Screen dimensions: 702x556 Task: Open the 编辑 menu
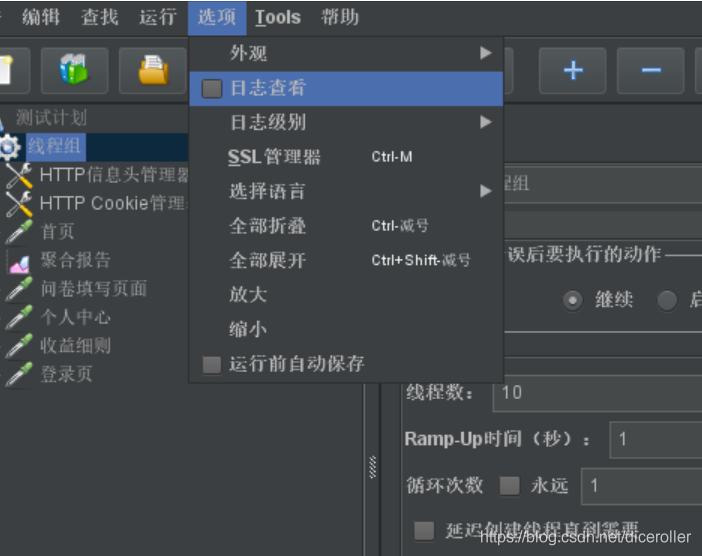(41, 17)
